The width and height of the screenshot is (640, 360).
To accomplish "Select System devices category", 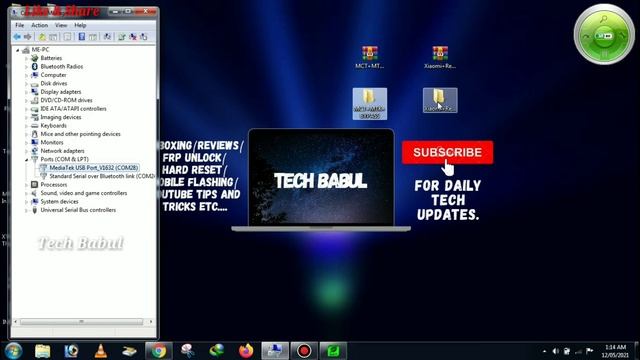I will tap(59, 202).
